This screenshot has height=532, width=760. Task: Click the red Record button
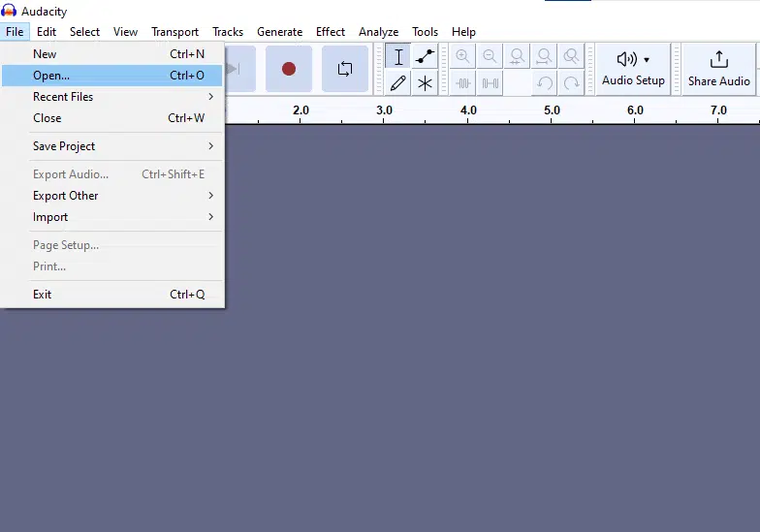[289, 69]
